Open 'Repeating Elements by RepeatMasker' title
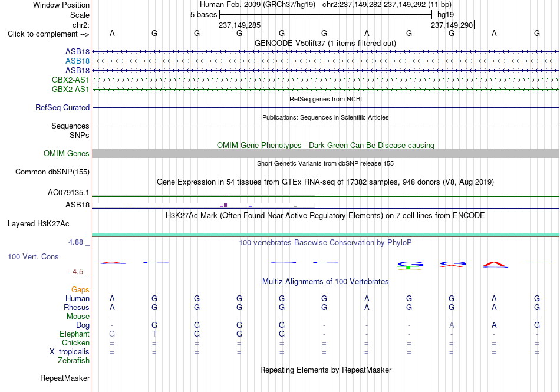The width and height of the screenshot is (560, 392). (325, 370)
